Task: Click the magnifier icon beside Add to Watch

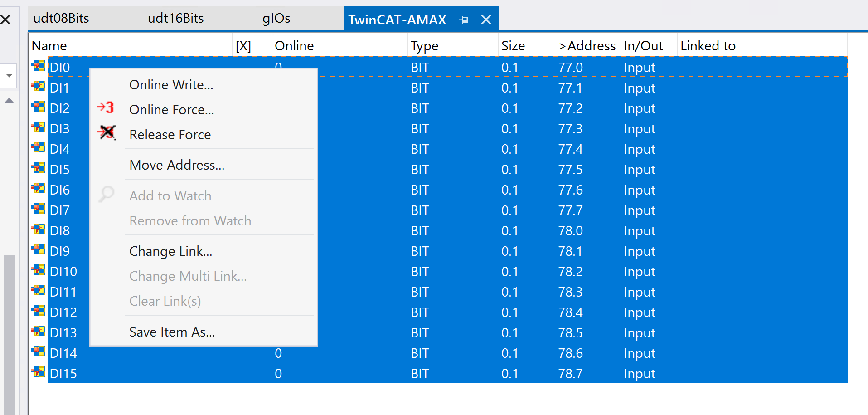Action: (x=107, y=194)
